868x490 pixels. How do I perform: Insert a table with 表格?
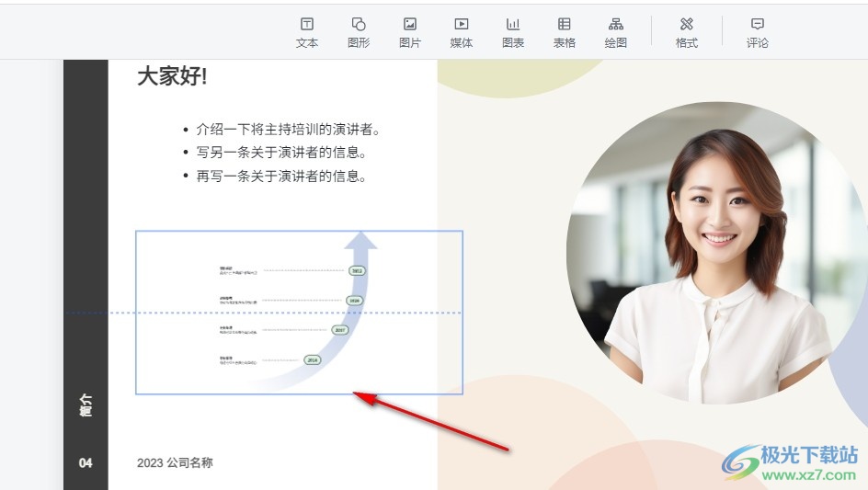[x=564, y=33]
